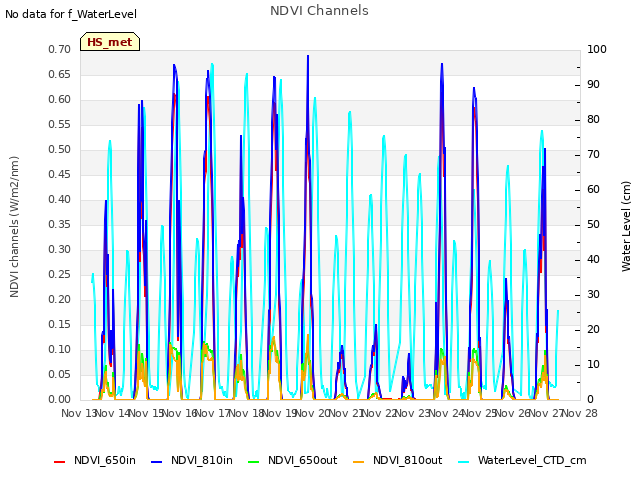Click the NDVI Channels chart title
The image size is (640, 480).
click(319, 11)
